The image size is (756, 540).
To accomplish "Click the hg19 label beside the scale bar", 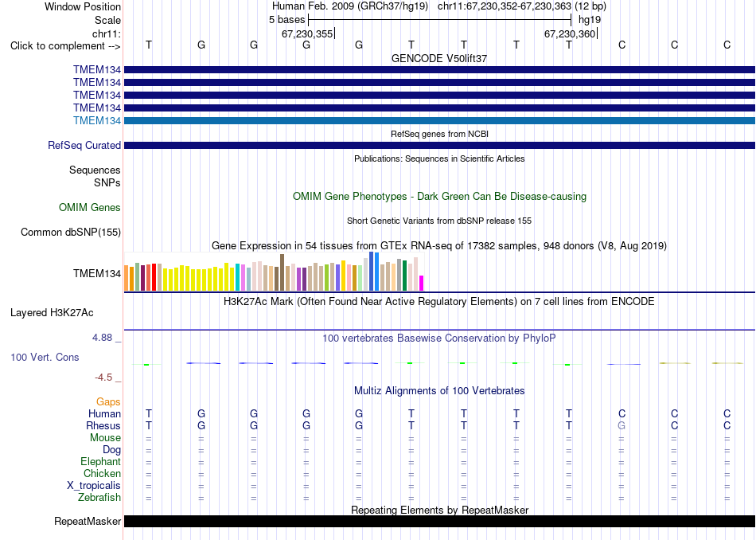I will click(590, 20).
